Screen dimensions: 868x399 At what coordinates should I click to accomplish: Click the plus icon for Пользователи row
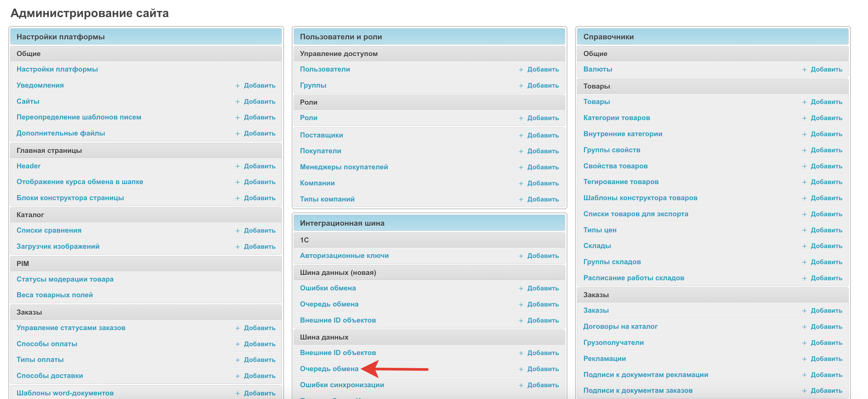[x=521, y=70]
